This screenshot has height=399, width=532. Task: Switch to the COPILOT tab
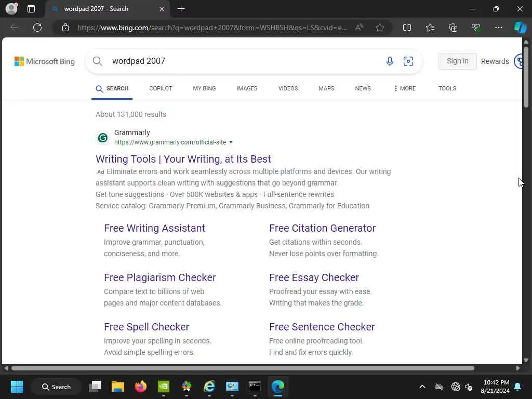161,88
